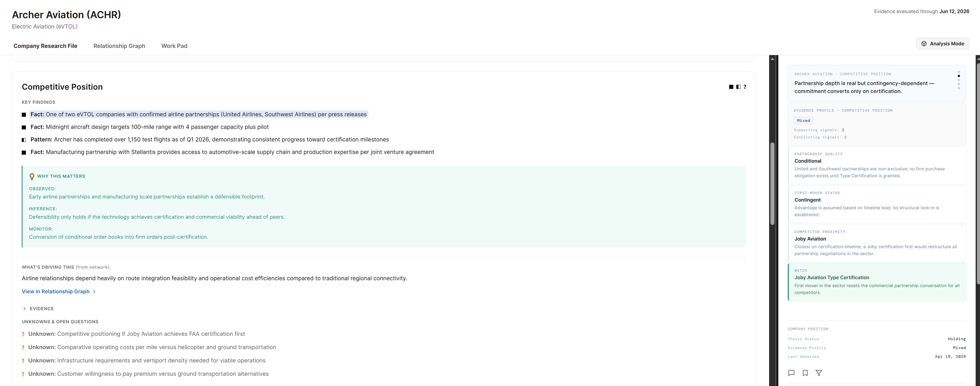The image size is (980, 386).
Task: Click the orange question mark beside the Joby FAA certification unknown
Action: coord(23,334)
